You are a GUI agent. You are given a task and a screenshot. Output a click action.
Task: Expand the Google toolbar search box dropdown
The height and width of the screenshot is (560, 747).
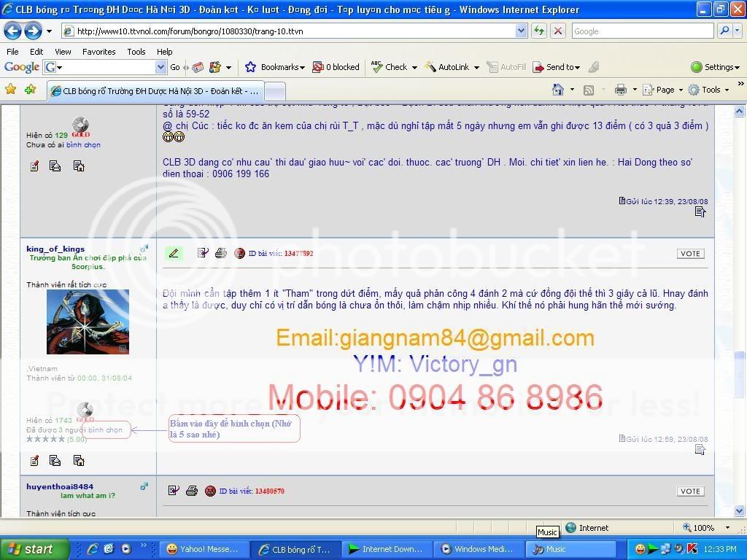coord(160,67)
